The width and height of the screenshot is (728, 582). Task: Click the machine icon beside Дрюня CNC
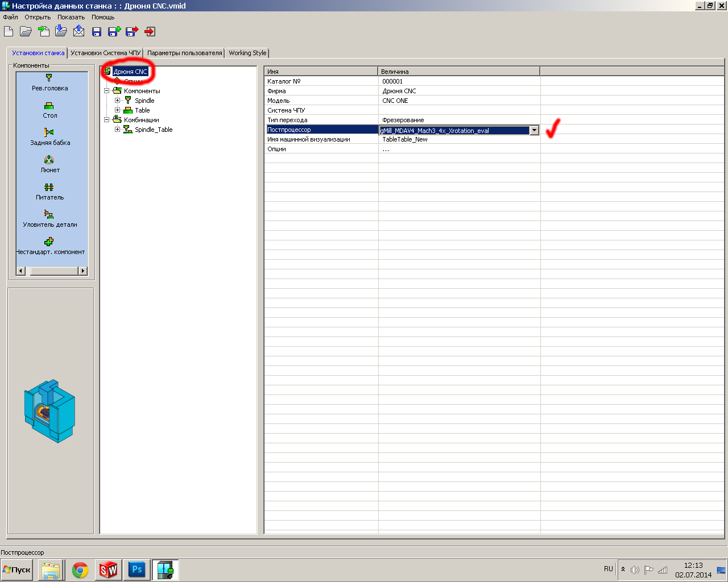coord(107,71)
